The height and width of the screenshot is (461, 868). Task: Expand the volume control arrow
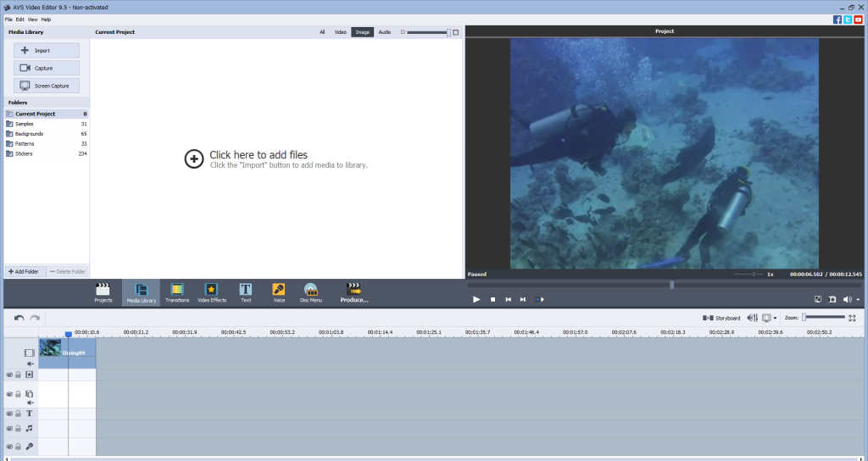[x=859, y=299]
